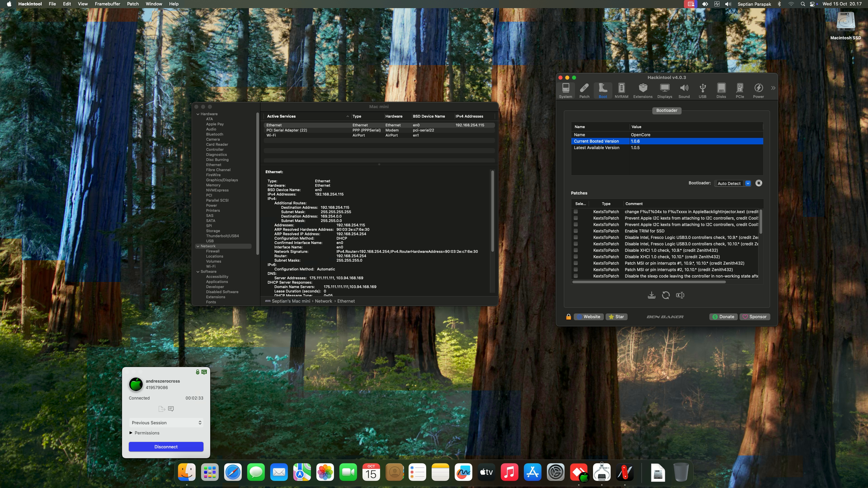Open System Settings from the Dock
This screenshot has height=488, width=868.
coord(556,472)
